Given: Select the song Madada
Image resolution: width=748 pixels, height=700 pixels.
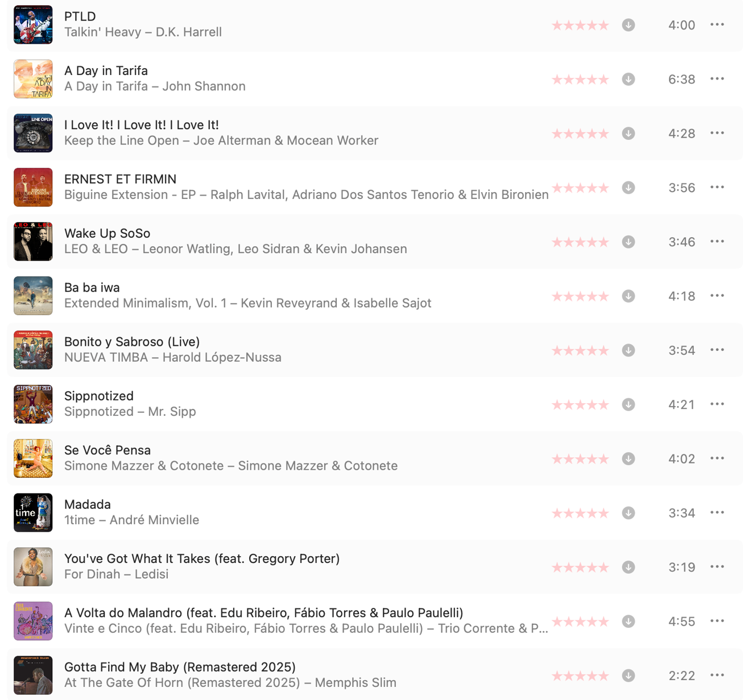Looking at the screenshot, I should 374,512.
